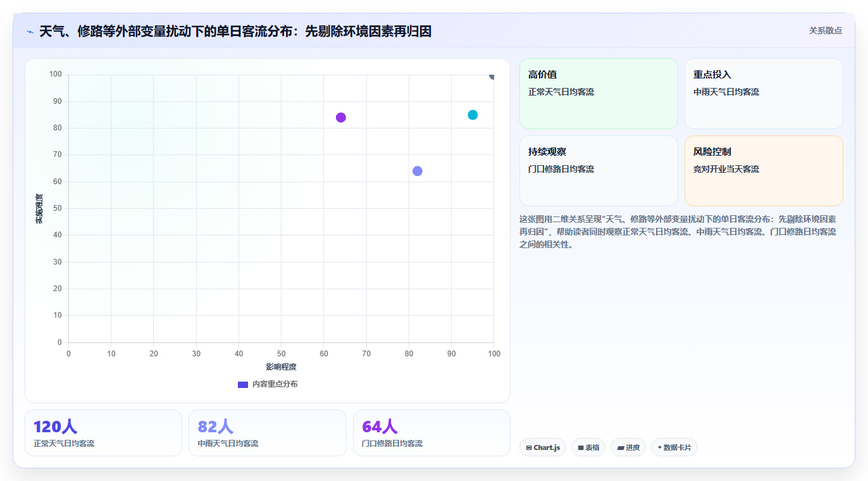The image size is (868, 481).
Task: Click the gray point at the chart corner
Action: pyautogui.click(x=492, y=75)
